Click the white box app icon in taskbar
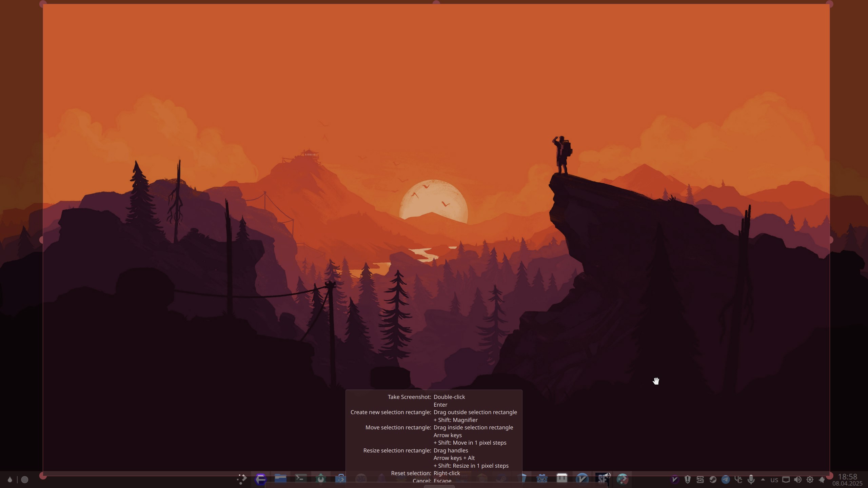Viewport: 868px width, 488px height. 562,479
